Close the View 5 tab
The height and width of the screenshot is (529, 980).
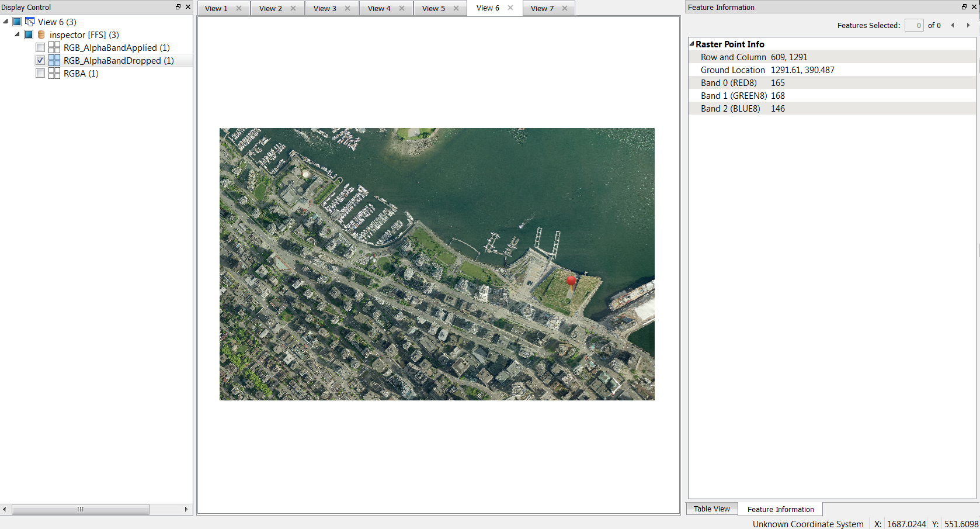click(456, 8)
